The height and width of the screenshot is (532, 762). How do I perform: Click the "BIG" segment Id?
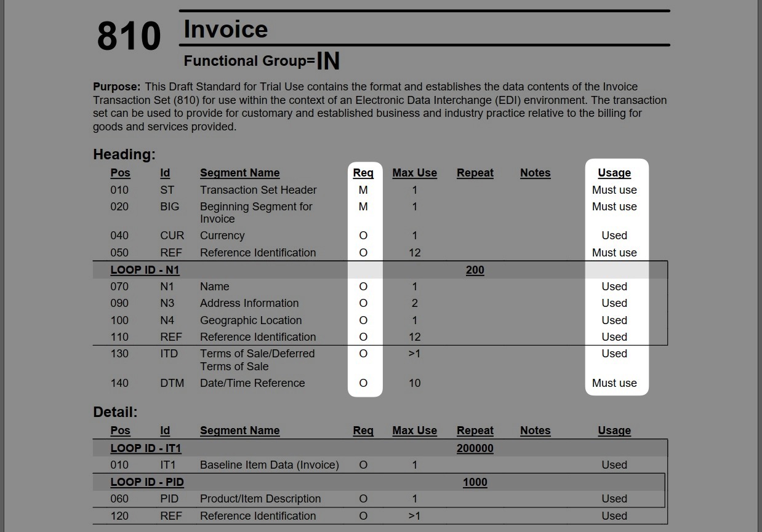(170, 207)
